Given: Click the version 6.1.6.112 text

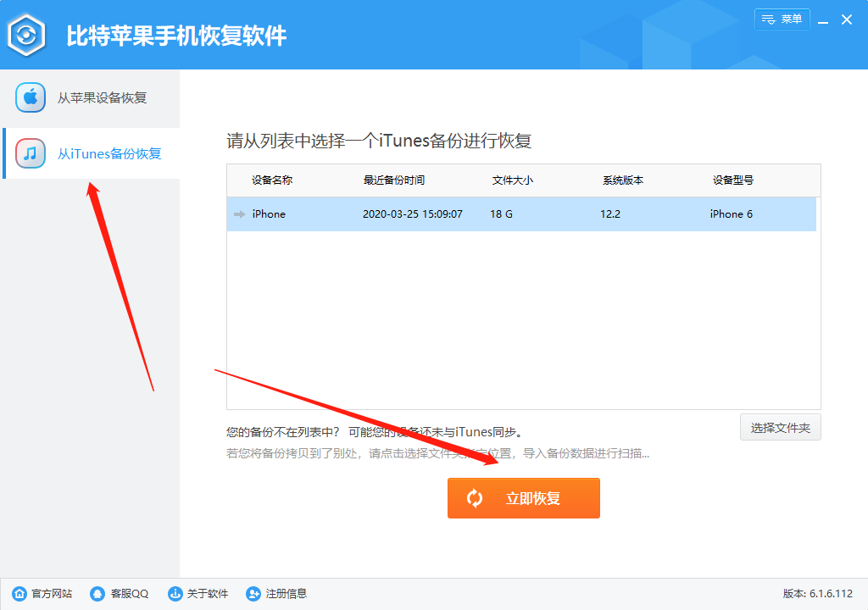Looking at the screenshot, I should click(x=818, y=594).
